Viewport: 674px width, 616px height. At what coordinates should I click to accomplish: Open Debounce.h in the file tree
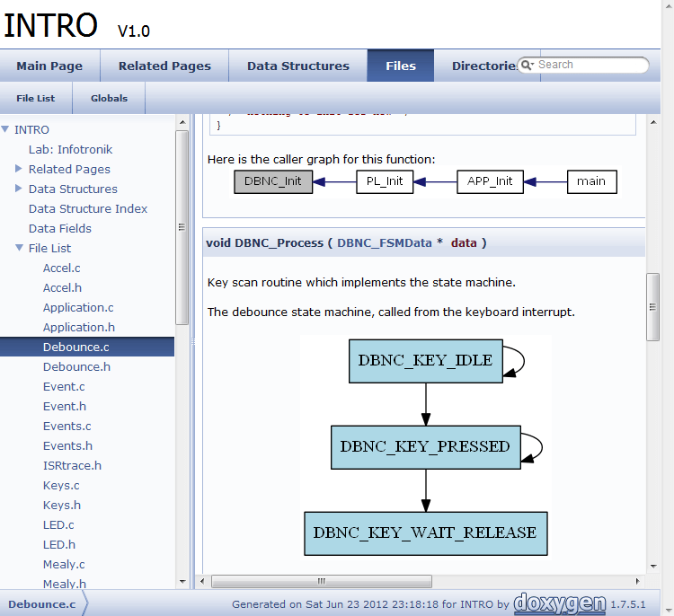pos(76,366)
